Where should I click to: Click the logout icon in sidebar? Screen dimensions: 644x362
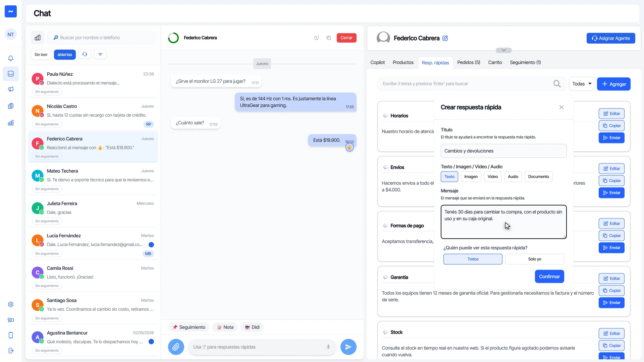[11, 351]
